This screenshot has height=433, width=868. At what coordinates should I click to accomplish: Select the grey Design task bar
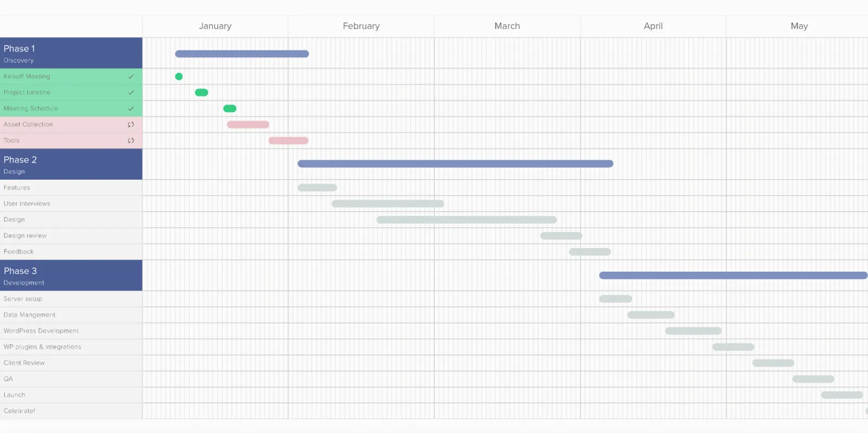tap(467, 220)
